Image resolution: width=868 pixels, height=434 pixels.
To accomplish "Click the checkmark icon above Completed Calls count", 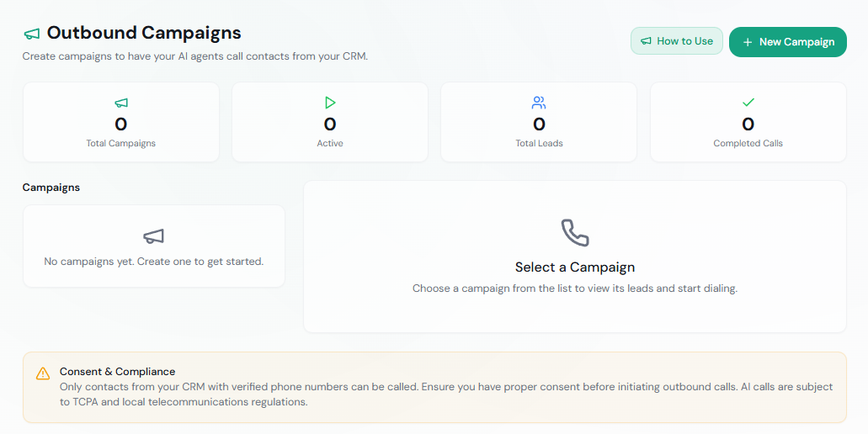I will 748,103.
